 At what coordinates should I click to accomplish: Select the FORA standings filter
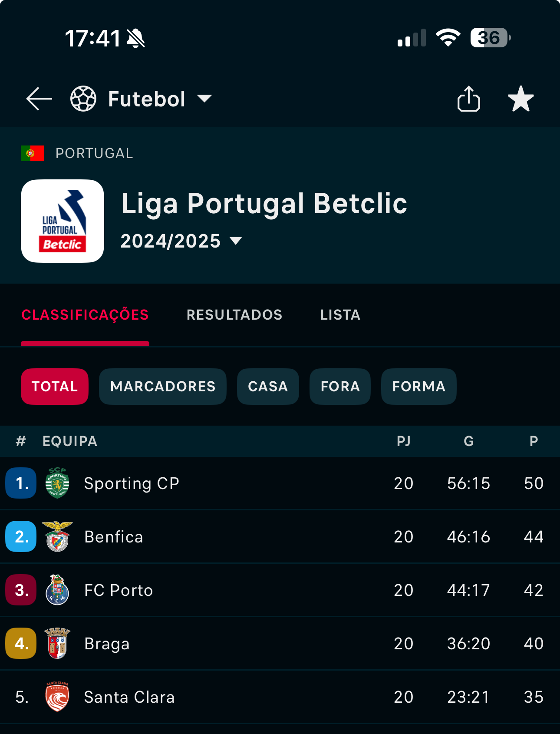[340, 387]
